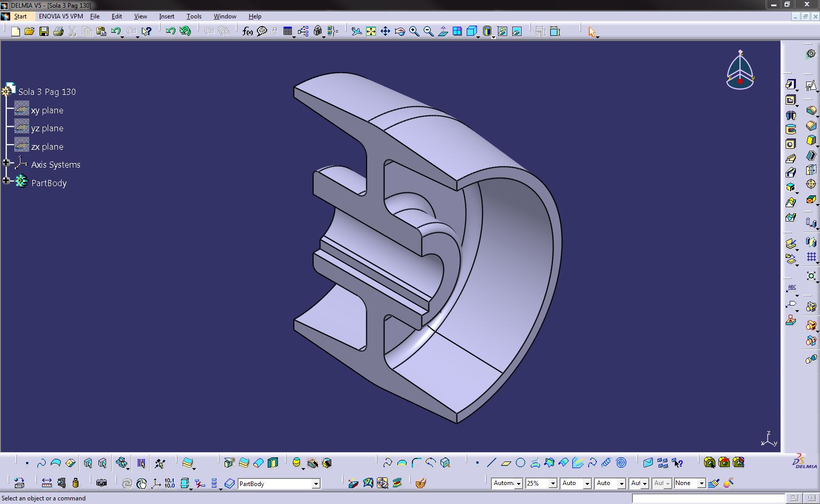Image resolution: width=820 pixels, height=504 pixels.
Task: Open the Edit menu
Action: (x=117, y=16)
